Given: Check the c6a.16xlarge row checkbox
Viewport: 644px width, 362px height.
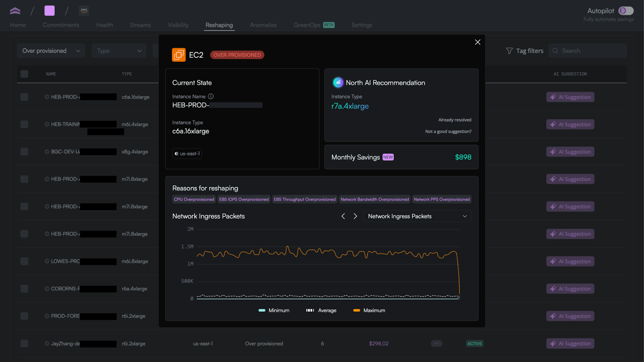Looking at the screenshot, I should tap(25, 97).
